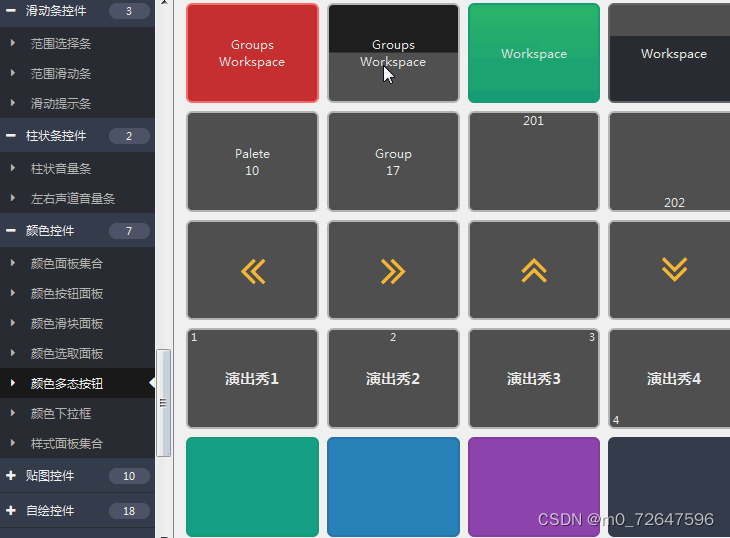This screenshot has width=730, height=538.
Task: Open the 颜色选取面板 item
Action: (x=77, y=354)
